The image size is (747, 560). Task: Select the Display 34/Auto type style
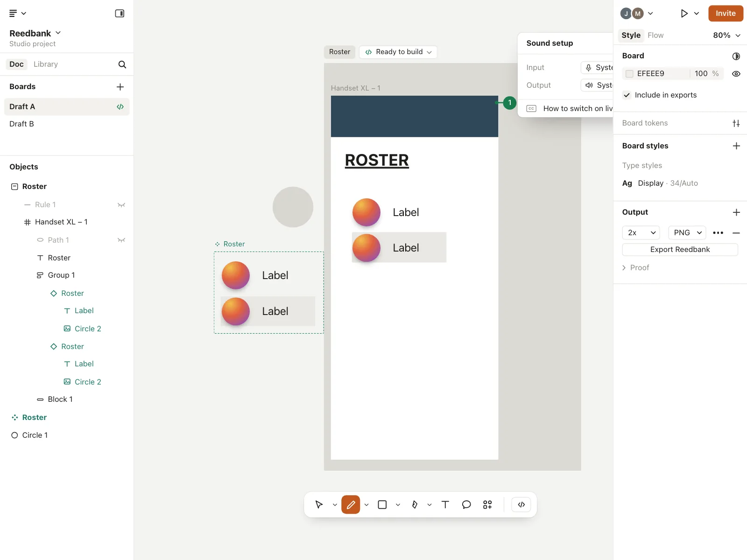click(660, 183)
